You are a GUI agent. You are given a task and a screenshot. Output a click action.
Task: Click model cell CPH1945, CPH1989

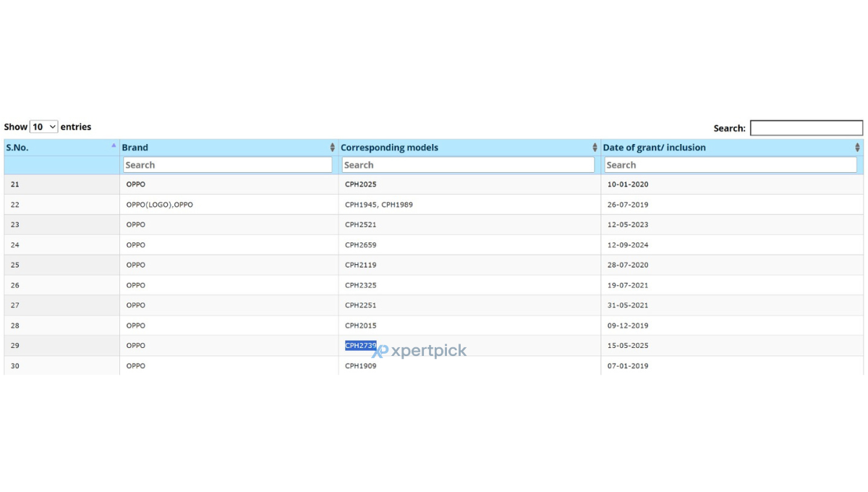(469, 205)
